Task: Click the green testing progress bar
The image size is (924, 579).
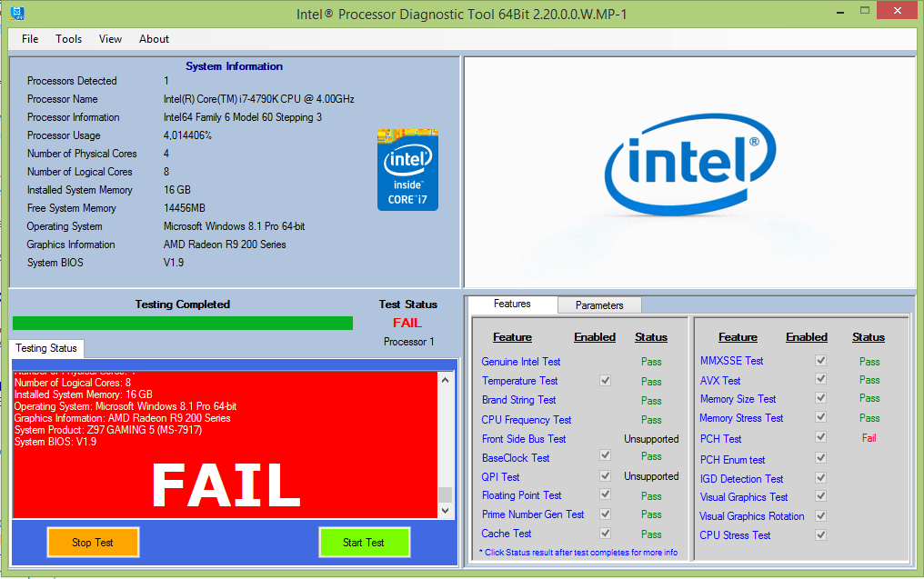Action: (182, 323)
